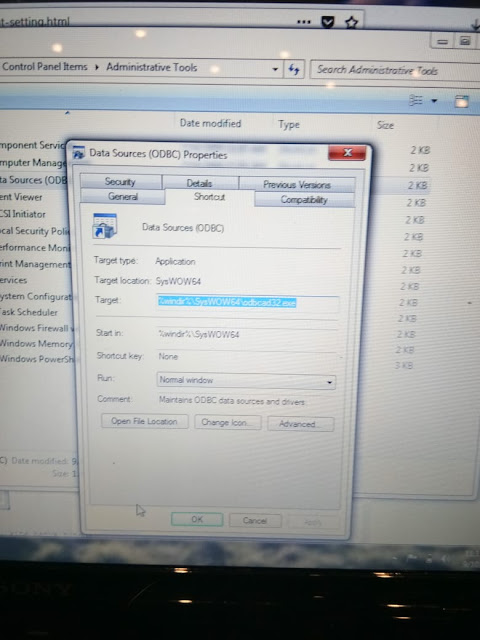This screenshot has width=480, height=640.
Task: Select Local Security Policy item
Action: [x=35, y=231]
